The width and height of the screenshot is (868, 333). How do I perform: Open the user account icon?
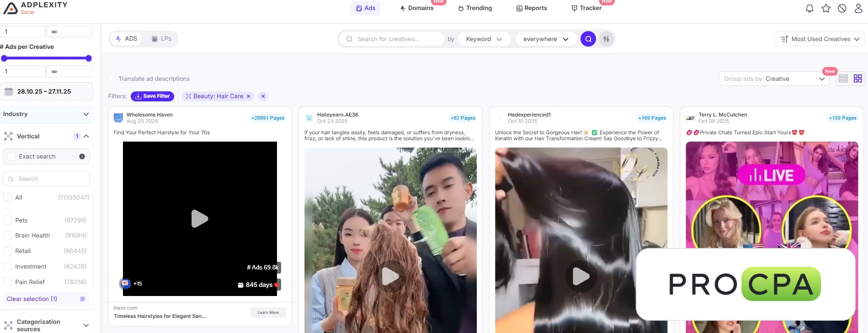(858, 8)
